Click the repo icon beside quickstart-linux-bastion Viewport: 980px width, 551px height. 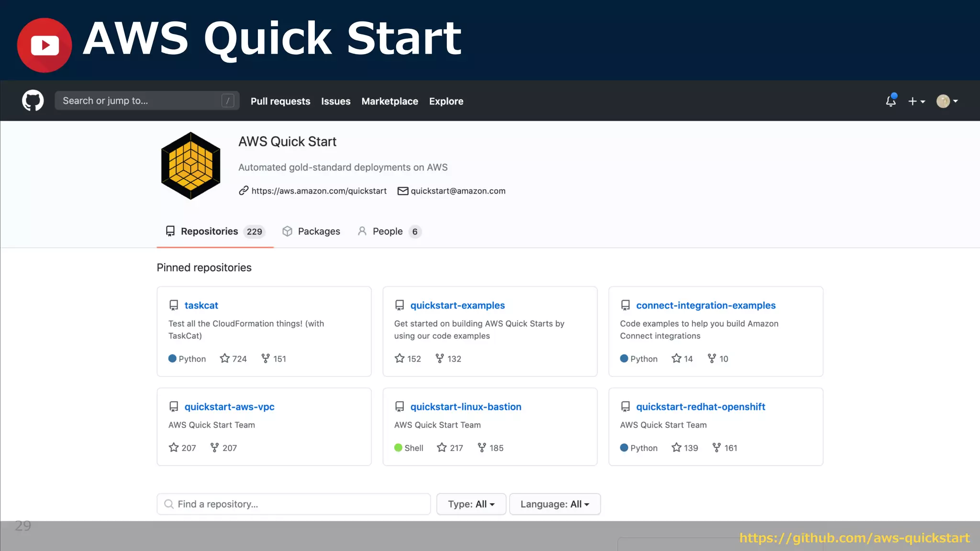pos(400,407)
